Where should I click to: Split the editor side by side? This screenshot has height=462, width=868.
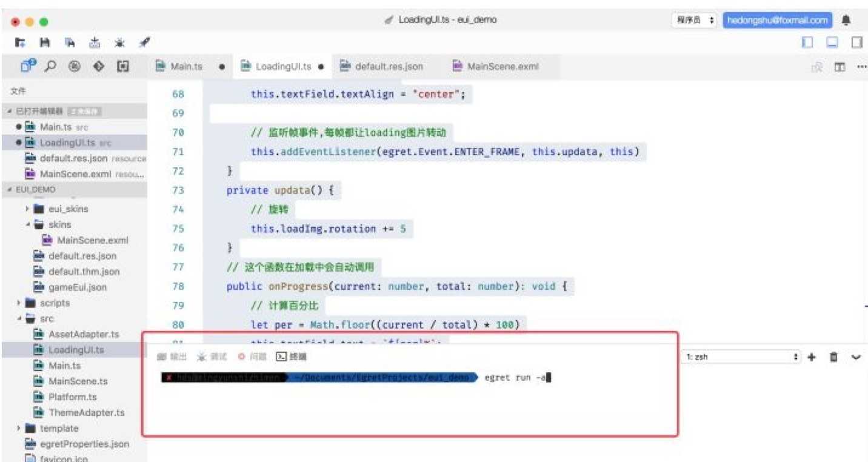click(x=840, y=67)
